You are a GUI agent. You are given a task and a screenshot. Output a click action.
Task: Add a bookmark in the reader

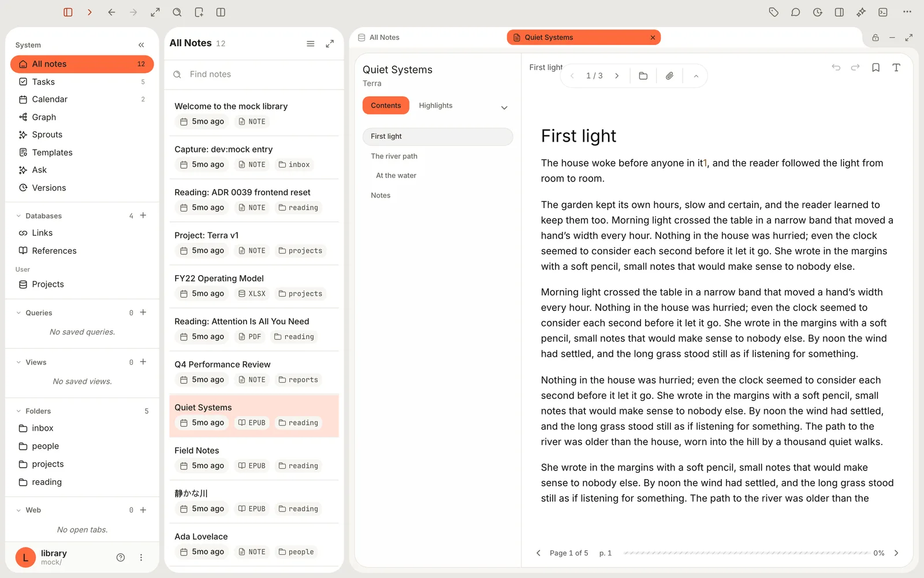click(876, 68)
